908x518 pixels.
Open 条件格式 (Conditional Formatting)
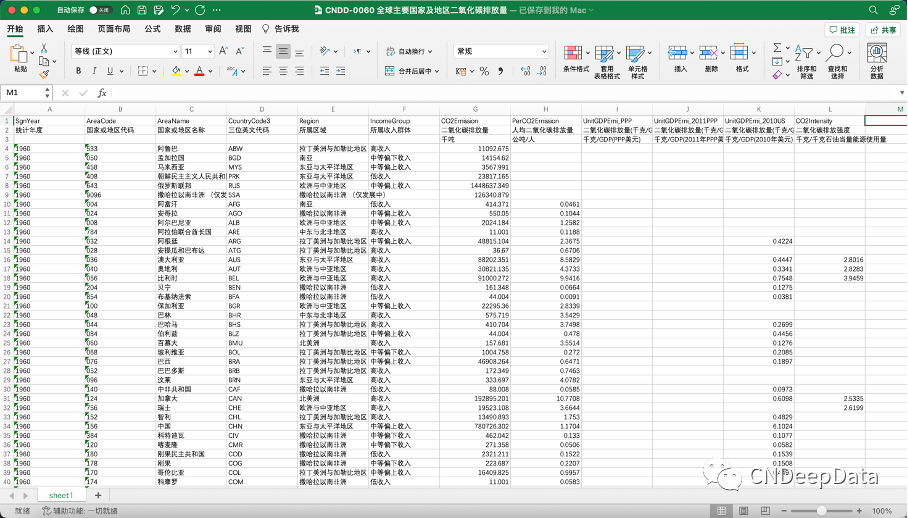tap(576, 60)
